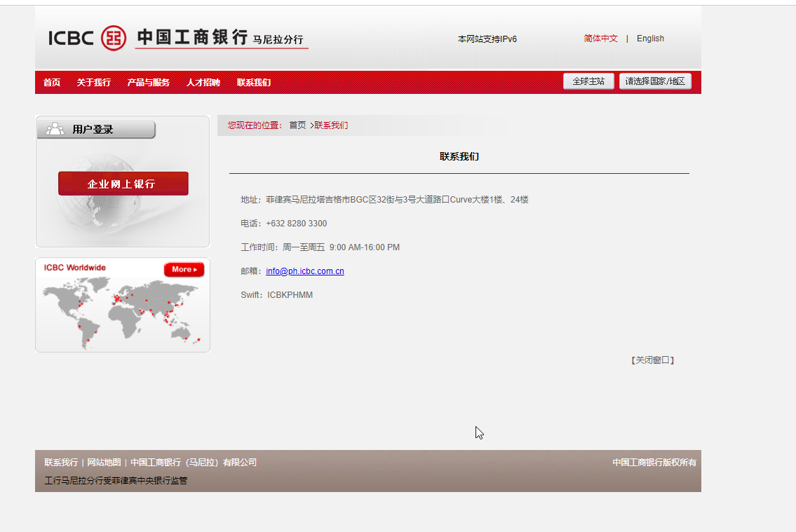
Task: Click 工行马尼拉分行受菲律宾中央银行监管 footer text
Action: pyautogui.click(x=116, y=480)
